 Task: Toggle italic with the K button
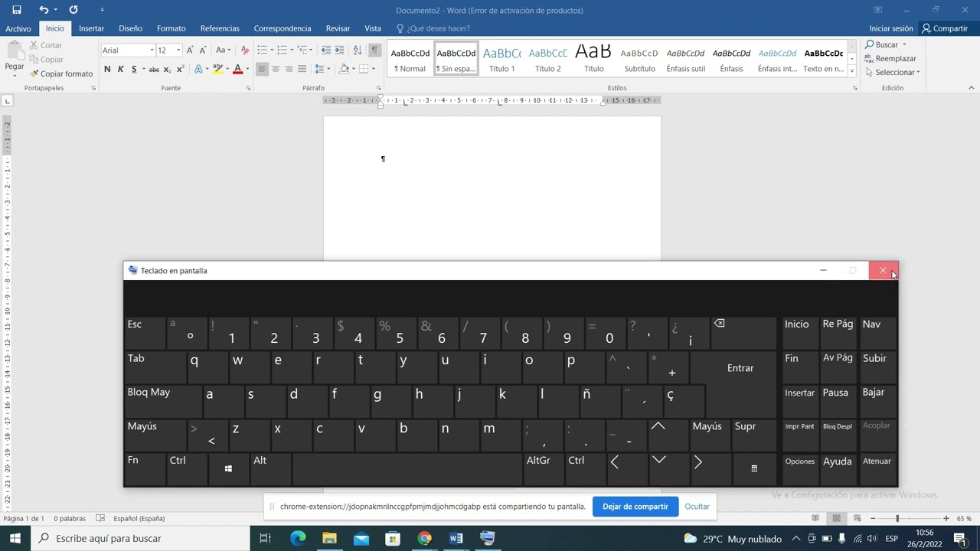coord(120,69)
